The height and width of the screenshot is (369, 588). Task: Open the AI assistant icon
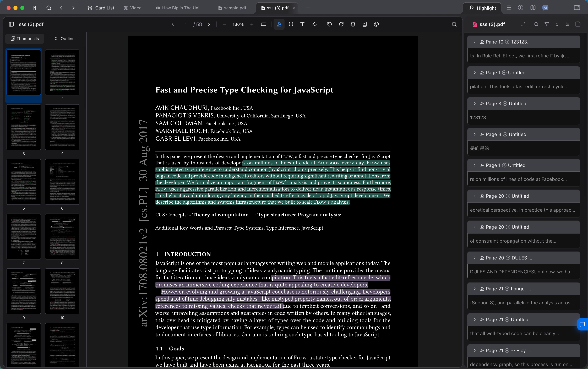click(545, 8)
